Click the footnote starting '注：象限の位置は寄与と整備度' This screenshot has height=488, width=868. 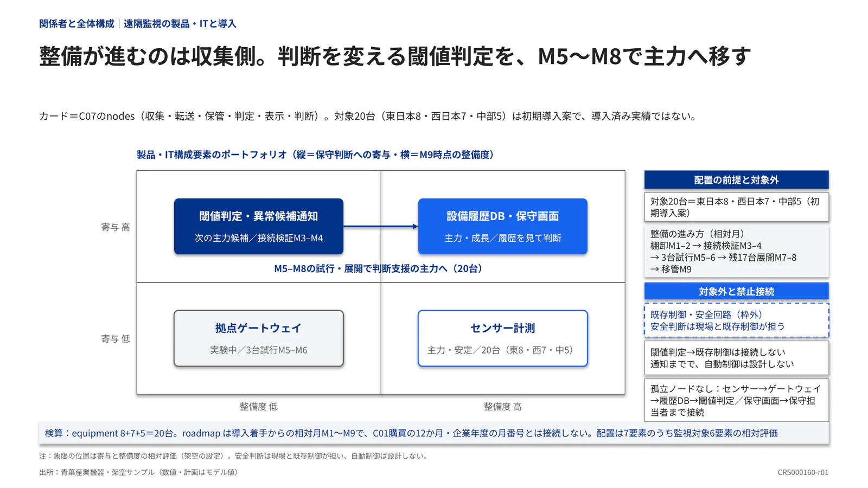point(235,456)
